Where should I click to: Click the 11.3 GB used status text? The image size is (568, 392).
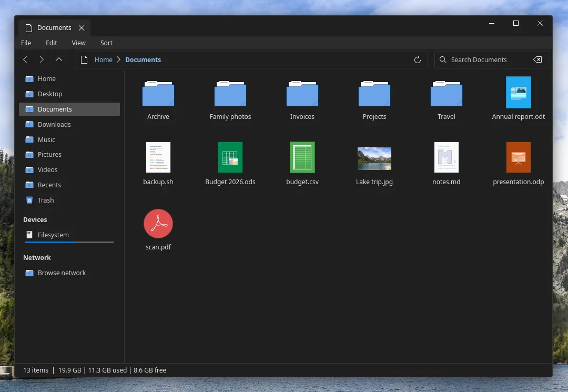[108, 370]
